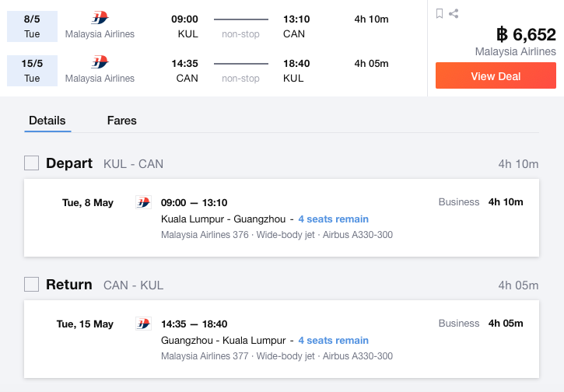Click airline logo beside 09:00 — 13:10 details
Image resolution: width=564 pixels, height=392 pixels.
(143, 202)
